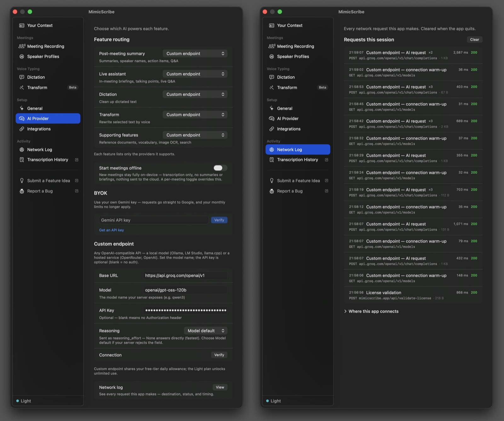Select Speaker Profiles label in right window sidebar

click(293, 57)
